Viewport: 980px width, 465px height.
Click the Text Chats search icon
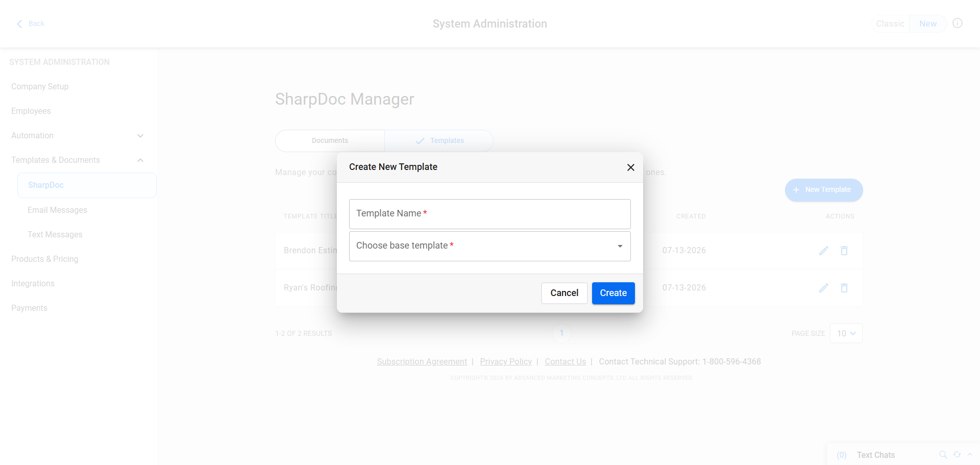coord(943,454)
